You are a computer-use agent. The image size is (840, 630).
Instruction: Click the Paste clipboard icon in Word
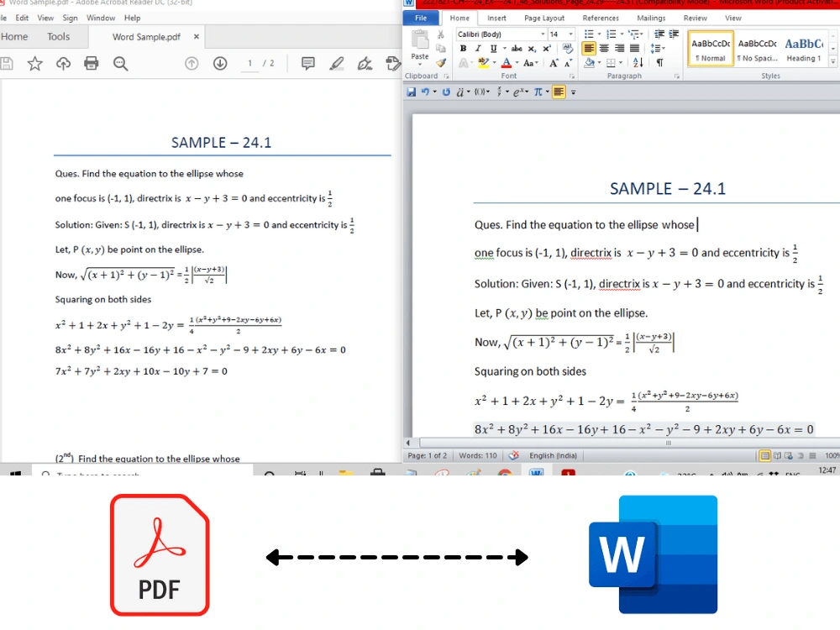[x=420, y=40]
